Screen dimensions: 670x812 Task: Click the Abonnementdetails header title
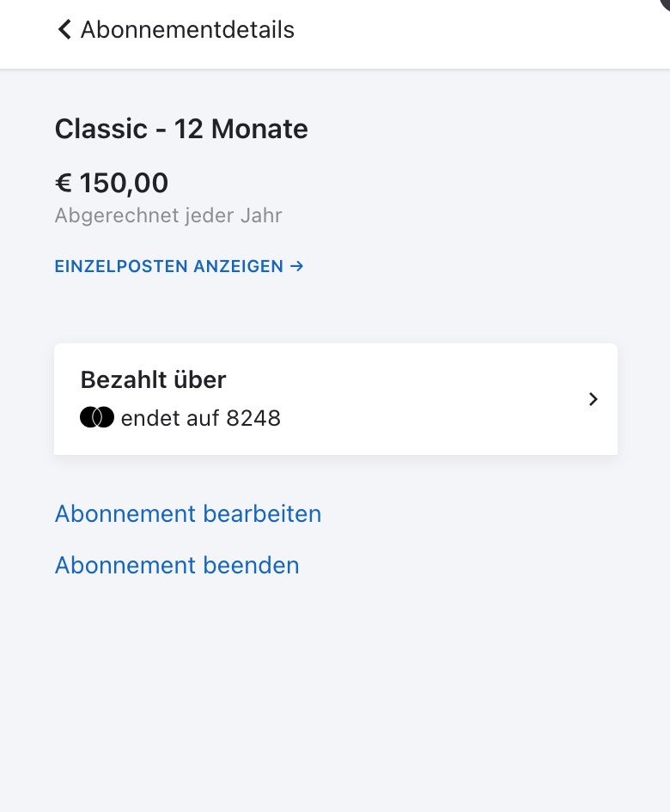tap(187, 29)
